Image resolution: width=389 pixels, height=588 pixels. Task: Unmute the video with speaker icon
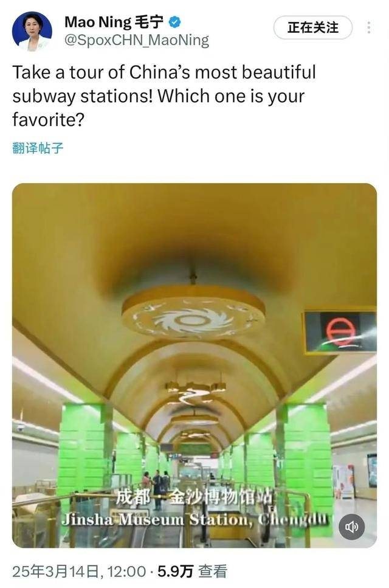[351, 527]
